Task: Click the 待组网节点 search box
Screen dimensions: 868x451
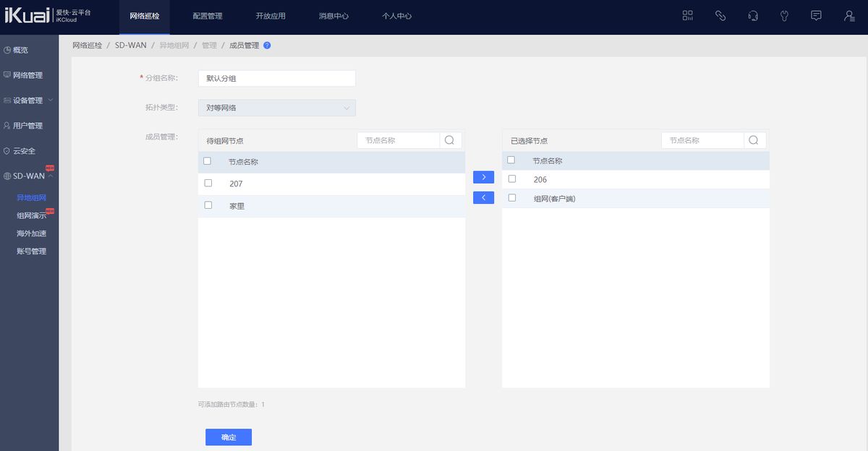Action: (399, 140)
